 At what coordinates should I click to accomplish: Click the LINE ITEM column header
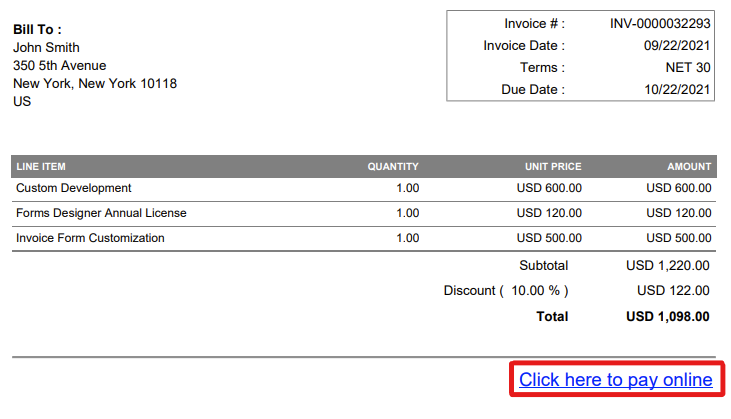coord(41,167)
